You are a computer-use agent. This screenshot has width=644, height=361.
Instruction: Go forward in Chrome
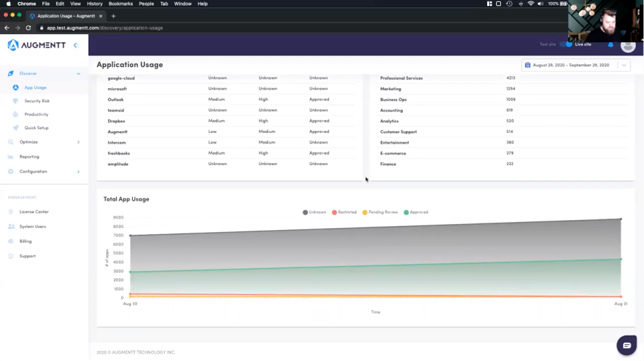pos(17,28)
